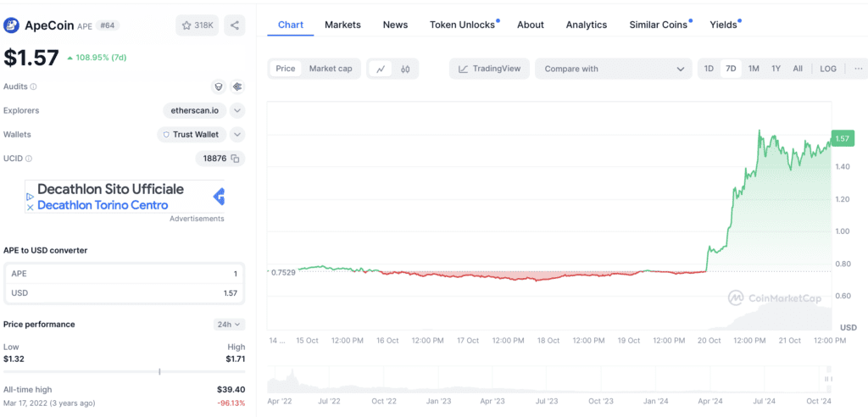Click the 20 Oct axis label
Viewport: 868px width, 417px height.
tap(709, 341)
